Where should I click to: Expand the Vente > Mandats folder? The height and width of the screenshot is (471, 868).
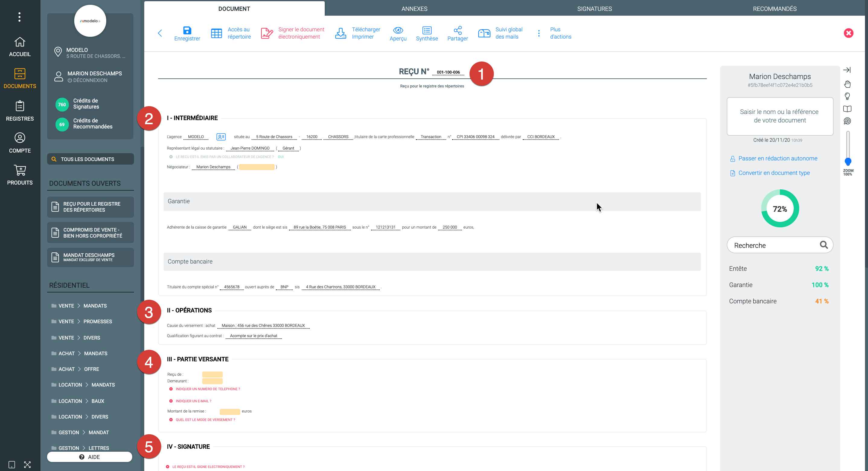coord(79,306)
